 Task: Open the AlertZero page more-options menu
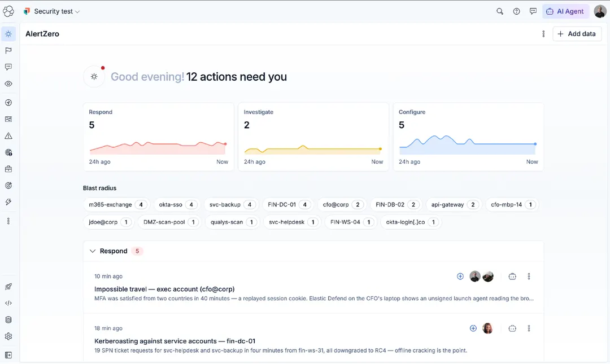tap(543, 34)
